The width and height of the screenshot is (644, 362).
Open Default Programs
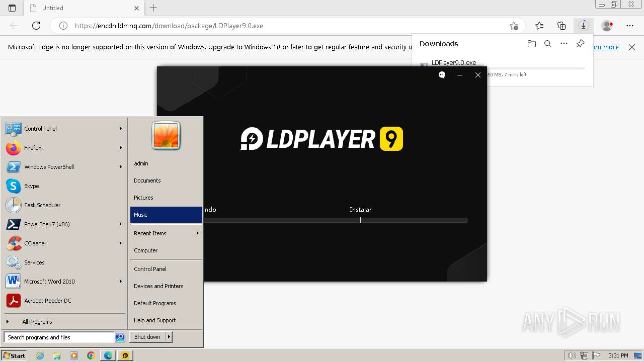click(x=166, y=303)
